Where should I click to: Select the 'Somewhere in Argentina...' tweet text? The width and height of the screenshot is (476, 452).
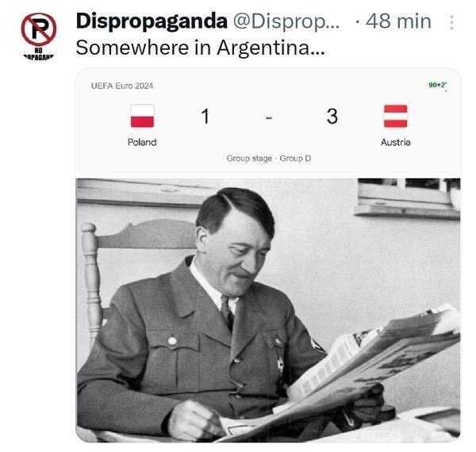201,48
